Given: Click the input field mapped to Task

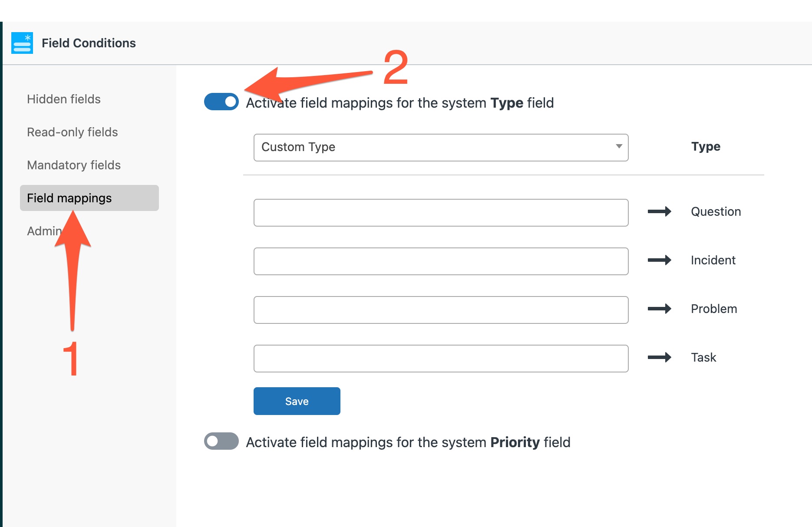Looking at the screenshot, I should (441, 359).
